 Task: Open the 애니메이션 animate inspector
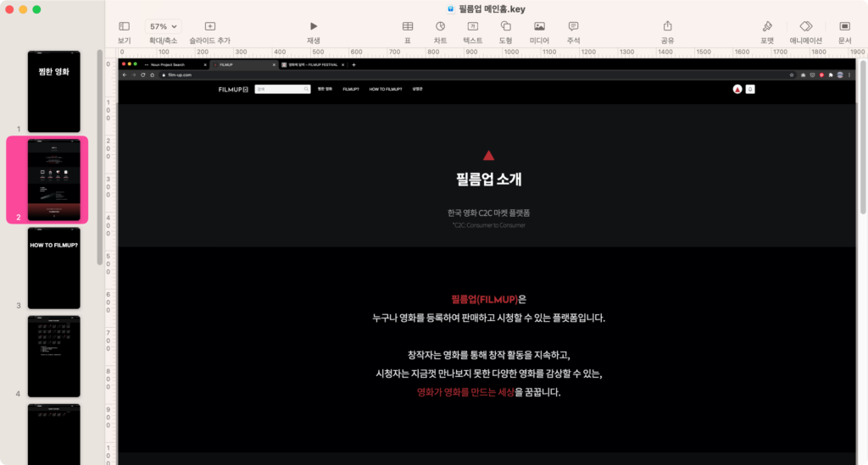[805, 26]
